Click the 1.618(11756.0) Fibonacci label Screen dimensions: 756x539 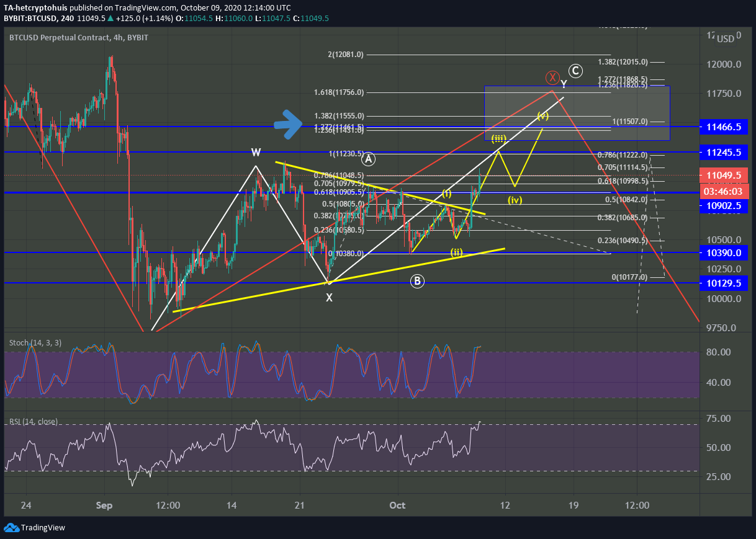click(340, 92)
